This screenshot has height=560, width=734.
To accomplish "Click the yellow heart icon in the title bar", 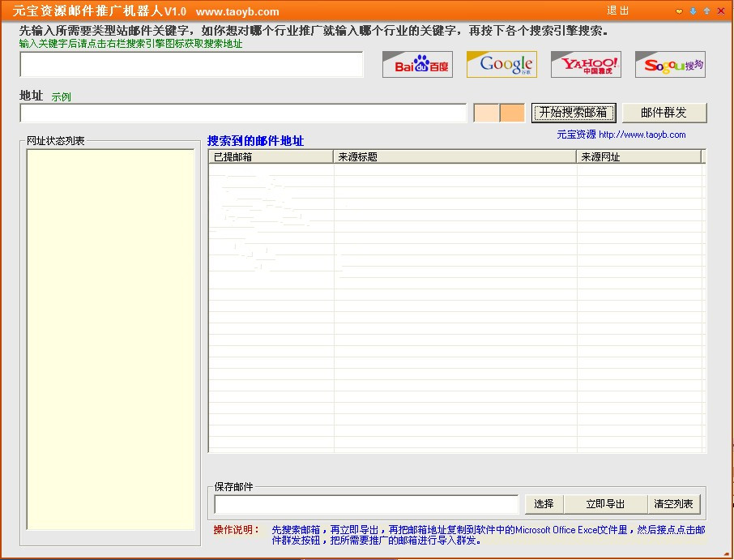I will click(679, 11).
